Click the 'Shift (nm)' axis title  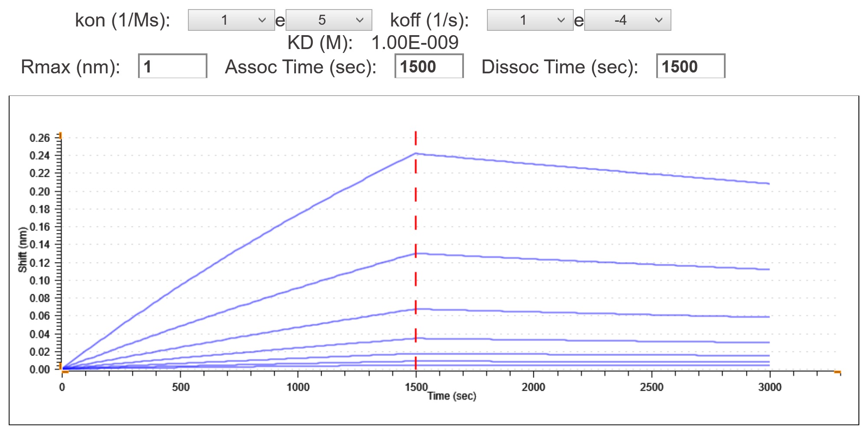coord(23,250)
